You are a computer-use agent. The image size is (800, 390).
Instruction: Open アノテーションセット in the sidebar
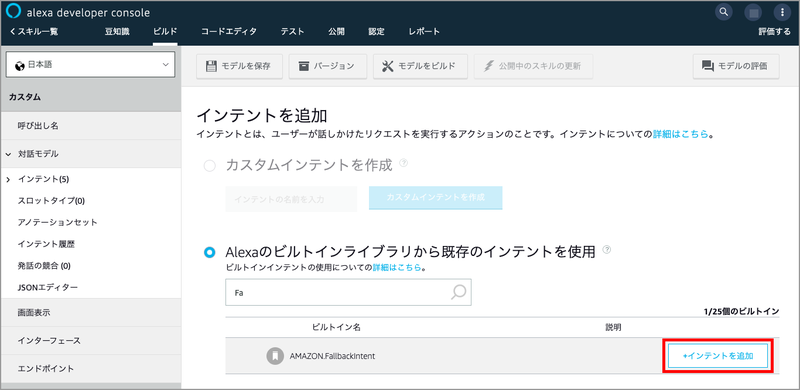(58, 222)
